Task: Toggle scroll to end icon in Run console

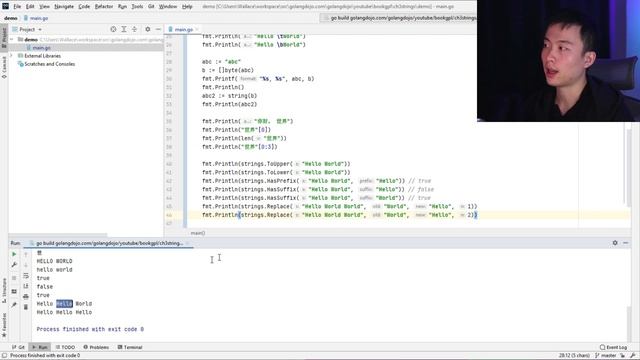Action: [x=26, y=286]
